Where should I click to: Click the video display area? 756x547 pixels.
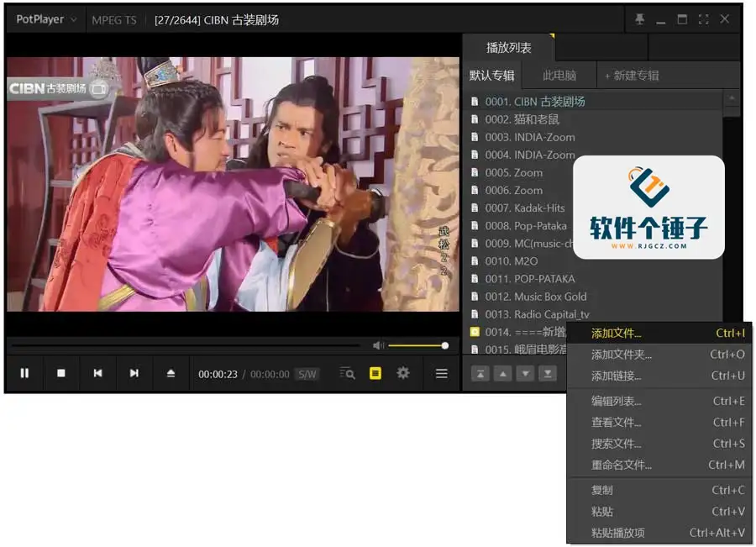[x=233, y=184]
